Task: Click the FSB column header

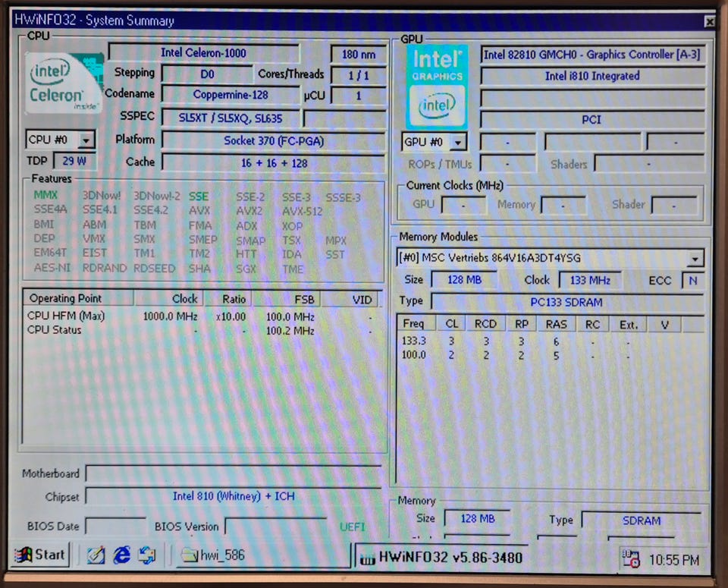Action: click(x=286, y=300)
